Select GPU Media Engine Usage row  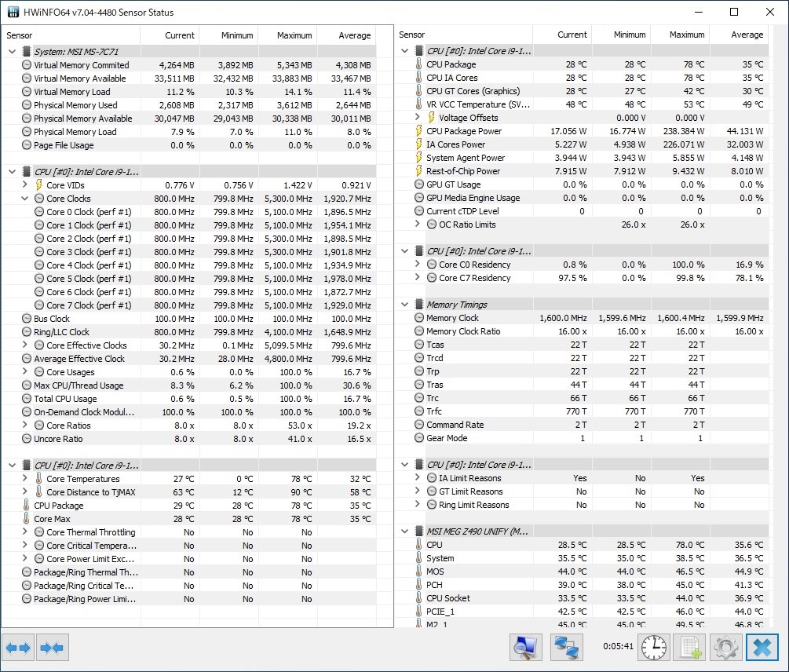(x=582, y=198)
